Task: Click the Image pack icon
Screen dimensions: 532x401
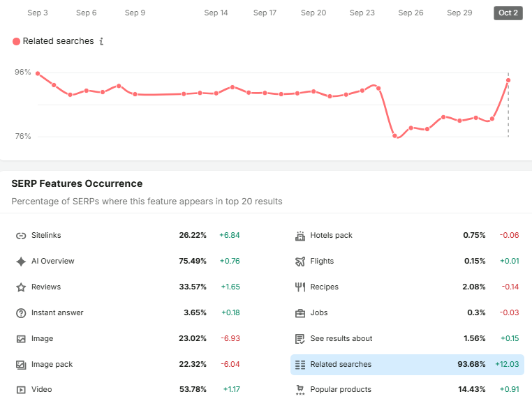Action: [21, 365]
